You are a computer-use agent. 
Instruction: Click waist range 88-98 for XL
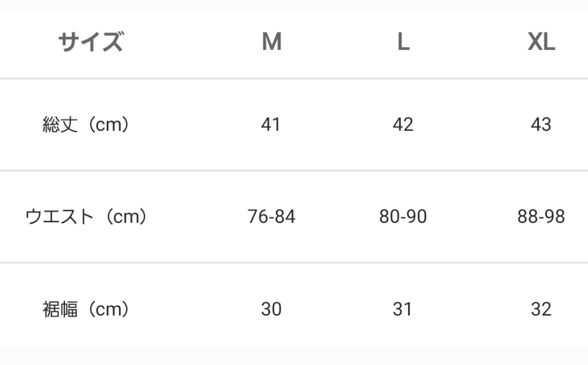click(541, 217)
